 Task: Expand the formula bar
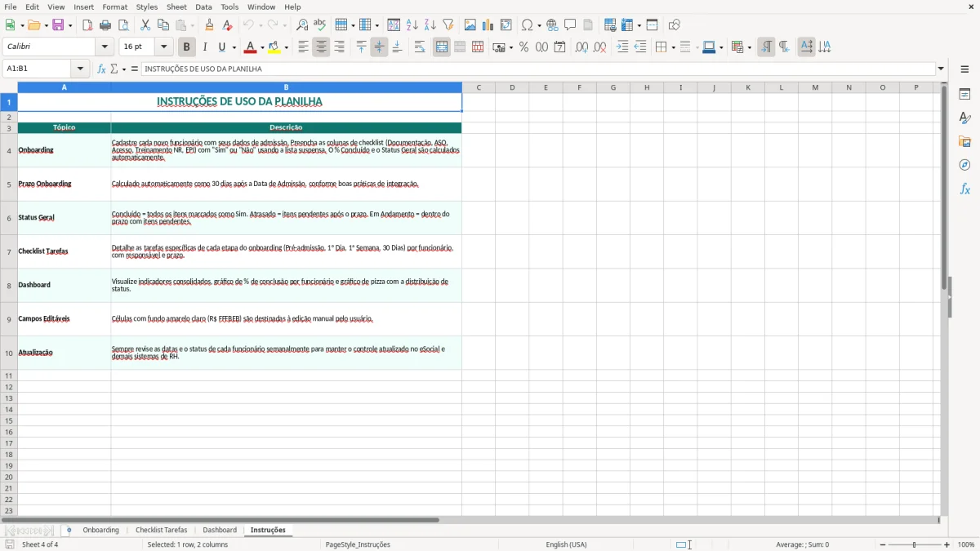pyautogui.click(x=941, y=69)
